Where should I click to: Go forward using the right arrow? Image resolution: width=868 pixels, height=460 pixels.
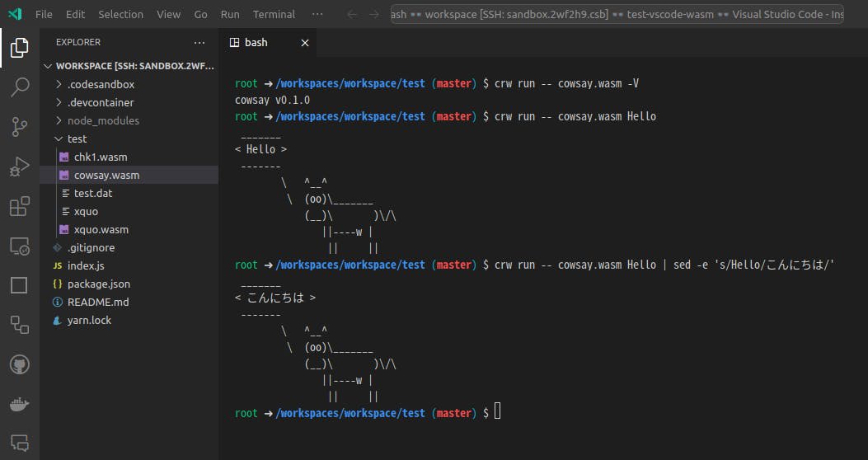[x=374, y=14]
